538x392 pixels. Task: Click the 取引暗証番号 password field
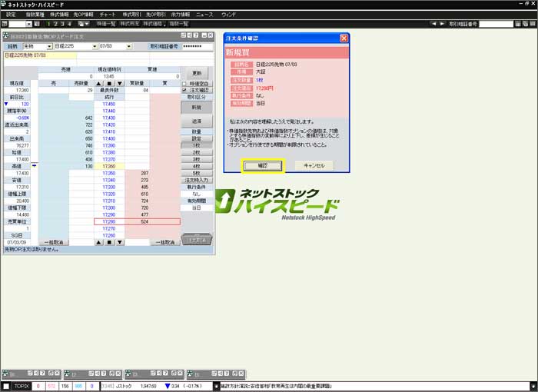click(198, 46)
